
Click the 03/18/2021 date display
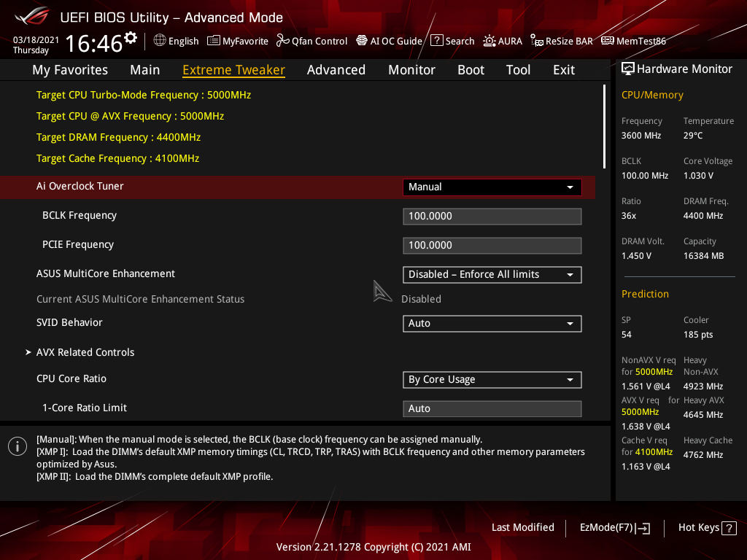(x=36, y=40)
